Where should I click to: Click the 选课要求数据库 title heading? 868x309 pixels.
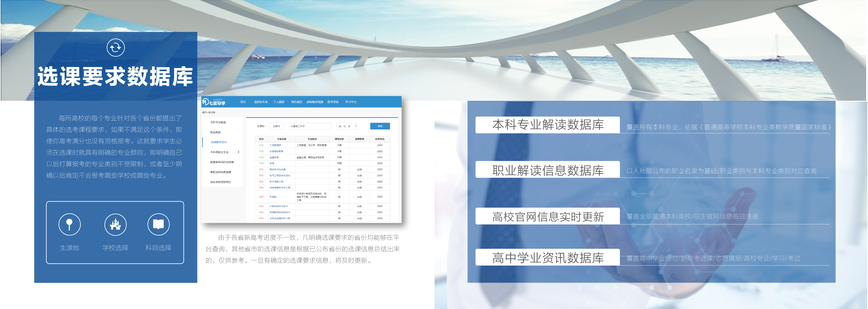(115, 76)
